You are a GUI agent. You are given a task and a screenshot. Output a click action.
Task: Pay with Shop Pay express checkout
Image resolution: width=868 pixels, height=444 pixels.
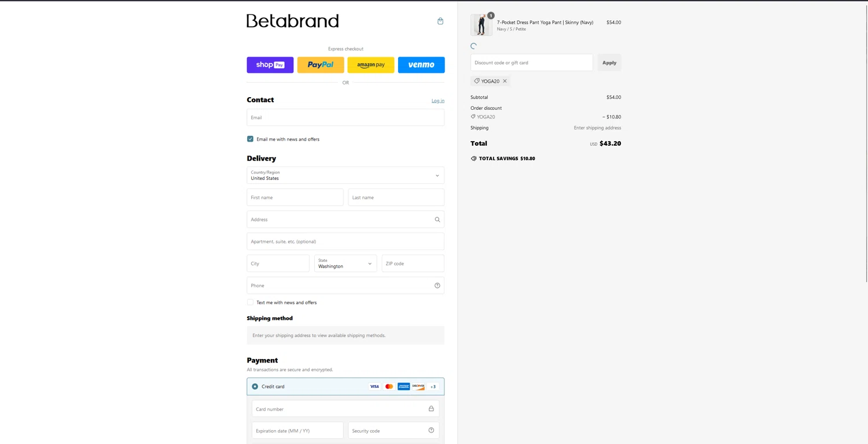pos(270,65)
